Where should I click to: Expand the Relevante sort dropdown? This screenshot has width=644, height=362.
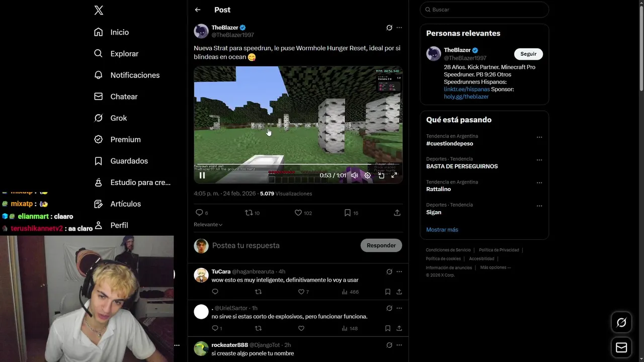(208, 225)
